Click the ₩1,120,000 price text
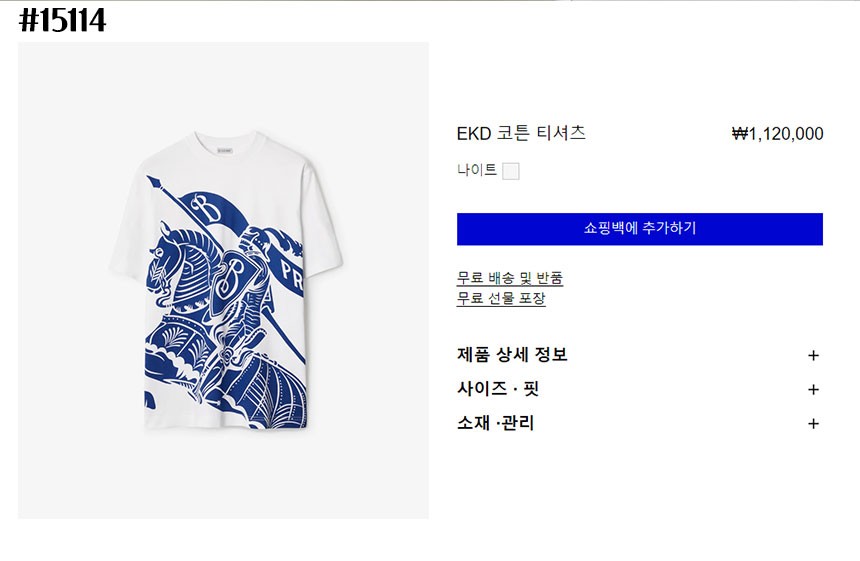The height and width of the screenshot is (561, 860). 777,134
